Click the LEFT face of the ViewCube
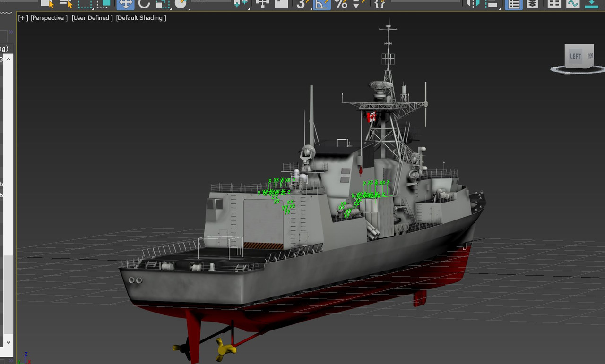The image size is (605, 364). 576,56
